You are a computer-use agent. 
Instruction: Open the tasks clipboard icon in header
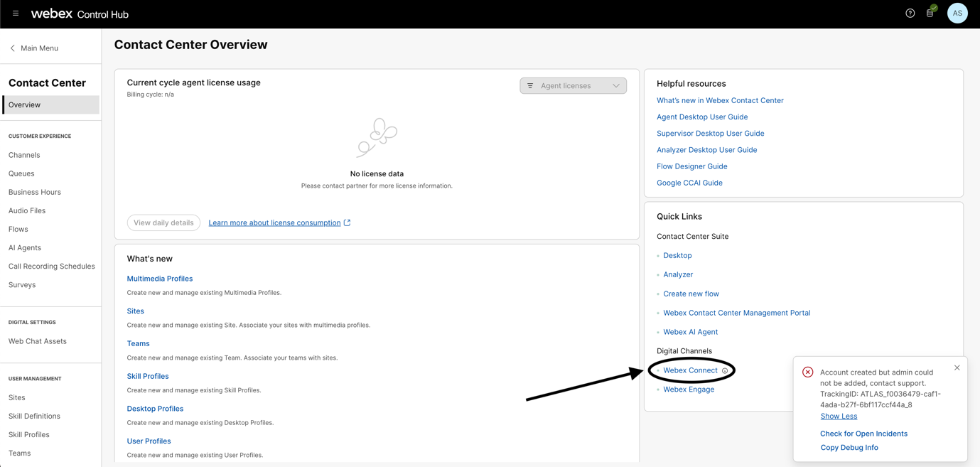[x=930, y=13]
